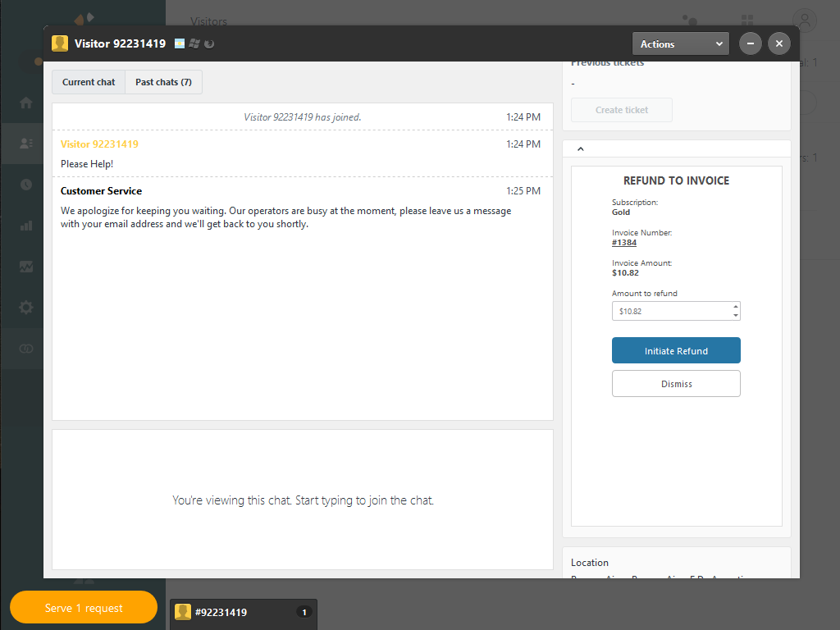The height and width of the screenshot is (630, 840).
Task: Click the Home icon in left sidebar
Action: pos(26,103)
